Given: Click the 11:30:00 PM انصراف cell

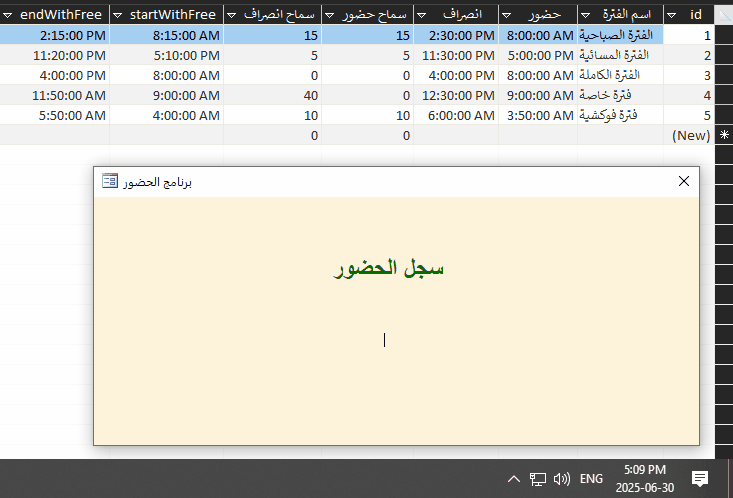Looking at the screenshot, I should coord(456,55).
